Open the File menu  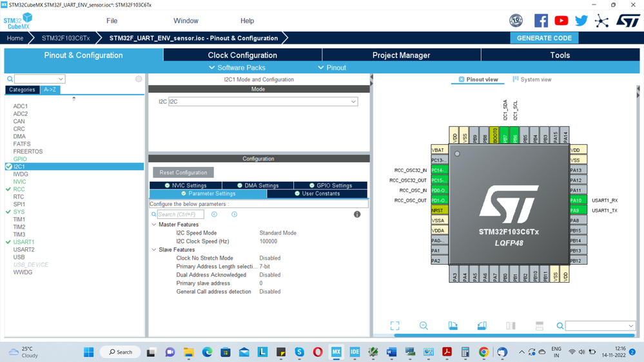point(112,21)
